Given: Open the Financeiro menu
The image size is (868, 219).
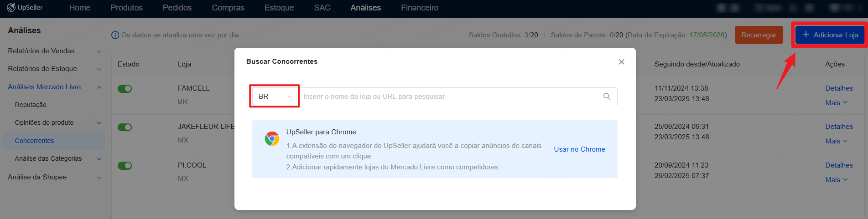Looking at the screenshot, I should coord(420,8).
